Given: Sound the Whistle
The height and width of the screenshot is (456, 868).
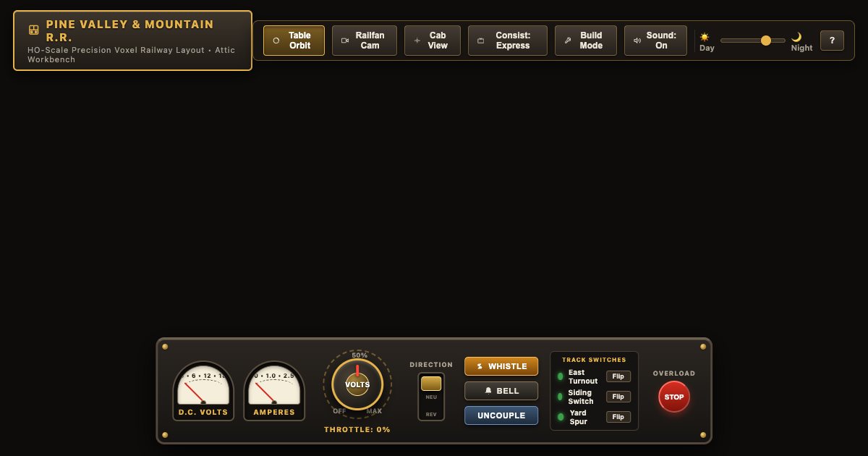Looking at the screenshot, I should coord(501,366).
